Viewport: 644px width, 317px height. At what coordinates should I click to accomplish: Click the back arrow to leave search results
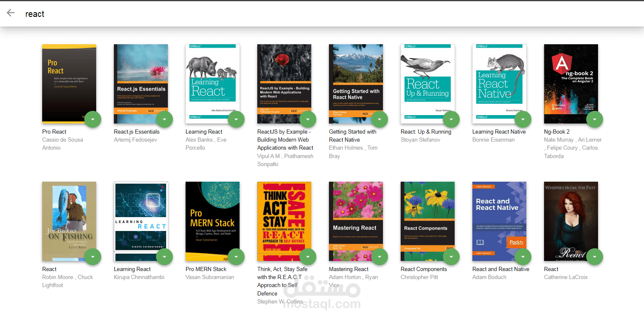point(10,13)
